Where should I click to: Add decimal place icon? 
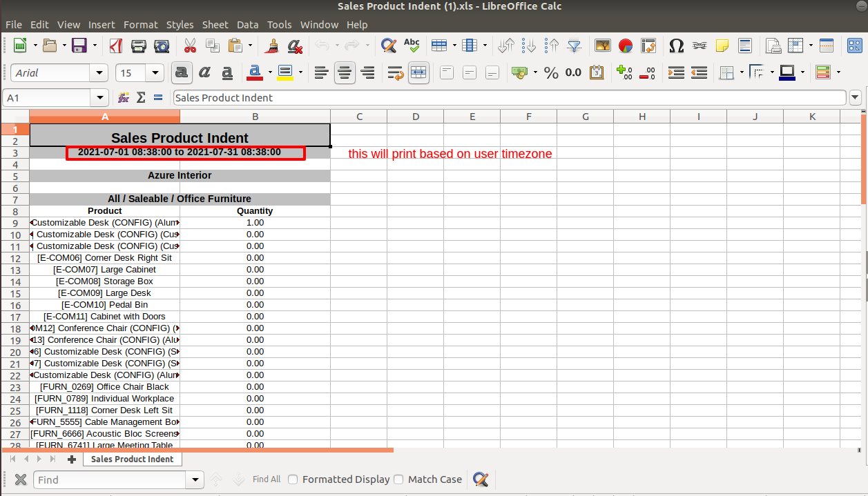click(624, 72)
